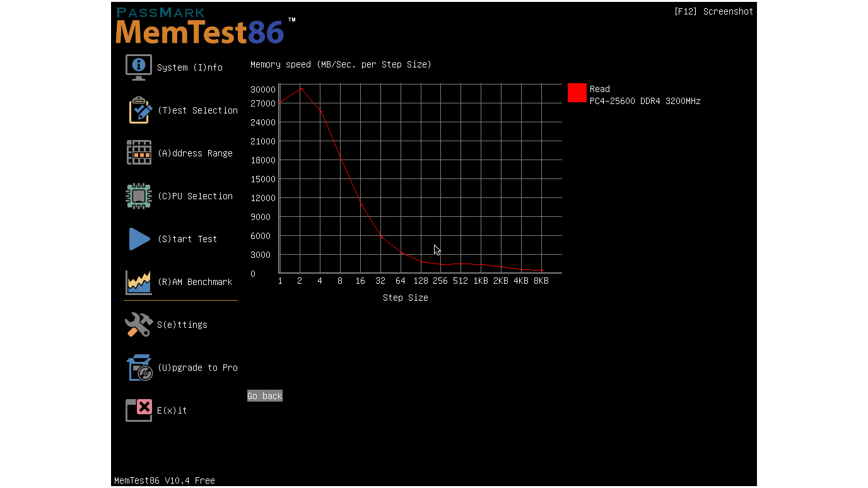The width and height of the screenshot is (868, 488).
Task: Click the blue Start Test play icon
Action: click(x=139, y=239)
